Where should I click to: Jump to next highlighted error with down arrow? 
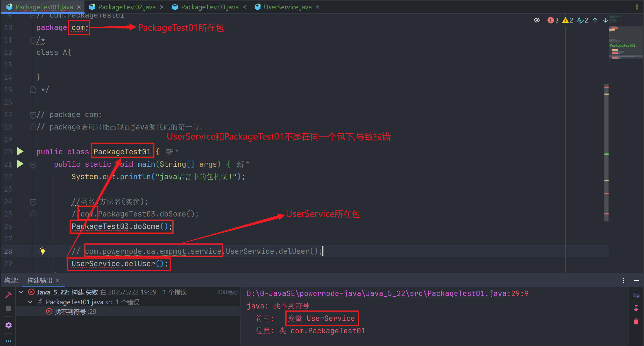(x=605, y=20)
